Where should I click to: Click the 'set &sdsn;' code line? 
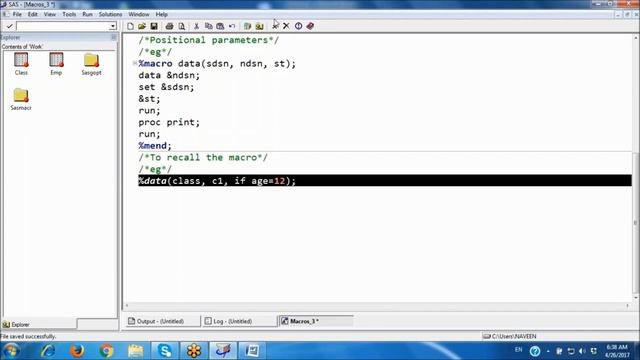pyautogui.click(x=167, y=87)
